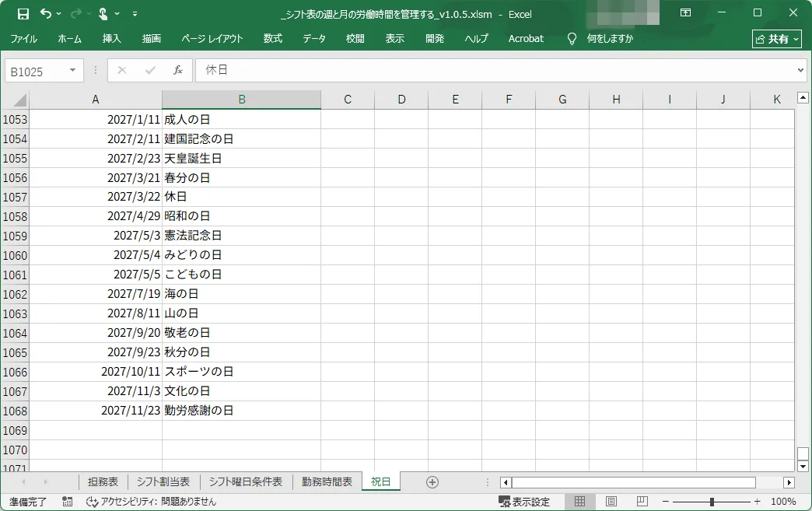Click the lightbulb Tell Me icon

tap(572, 38)
